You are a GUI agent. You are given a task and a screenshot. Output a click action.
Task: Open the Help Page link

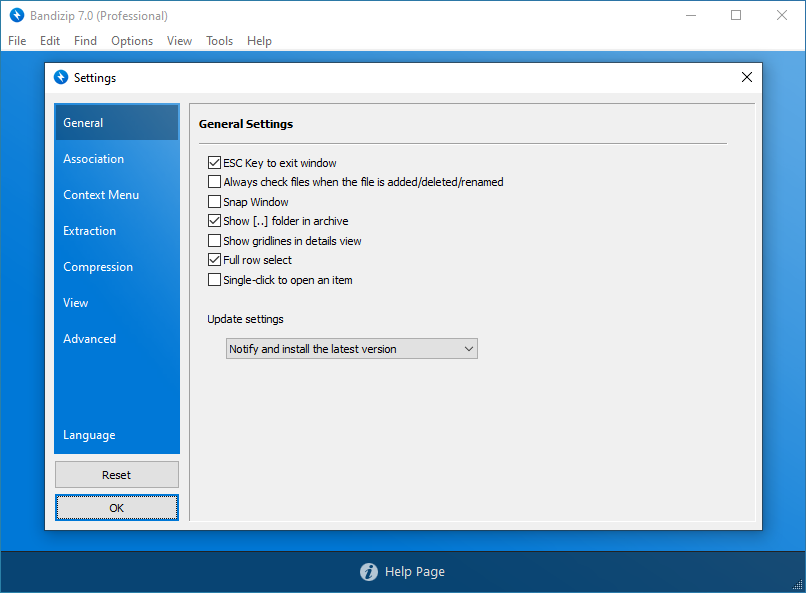pyautogui.click(x=414, y=571)
